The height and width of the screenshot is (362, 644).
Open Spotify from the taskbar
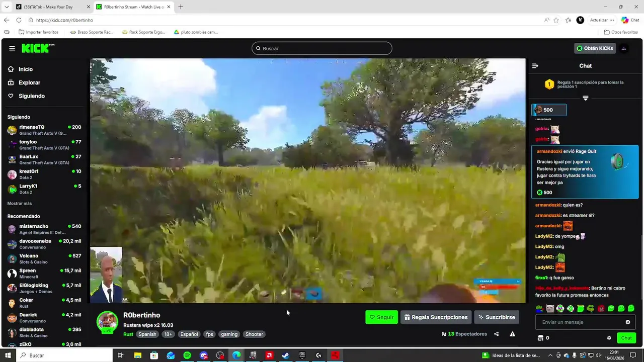coord(187,355)
